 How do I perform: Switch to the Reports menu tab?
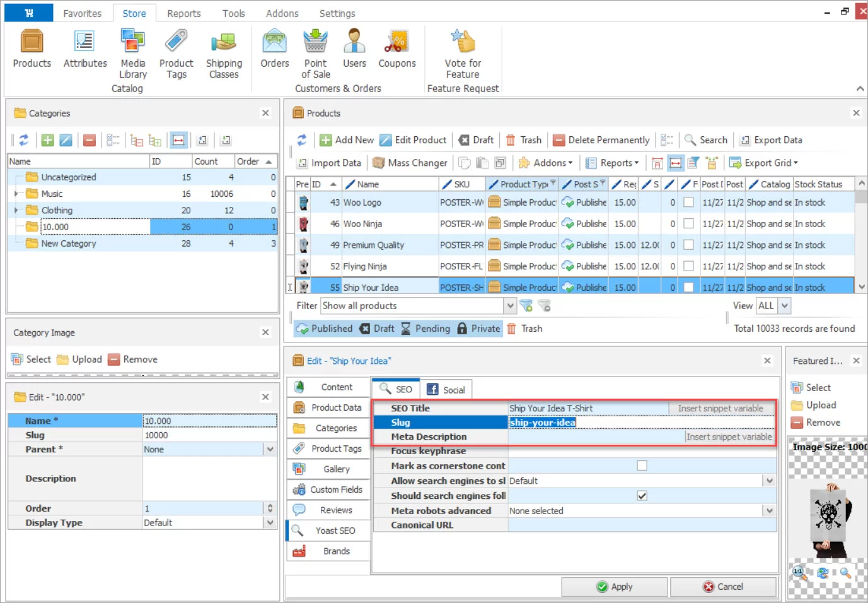click(183, 13)
